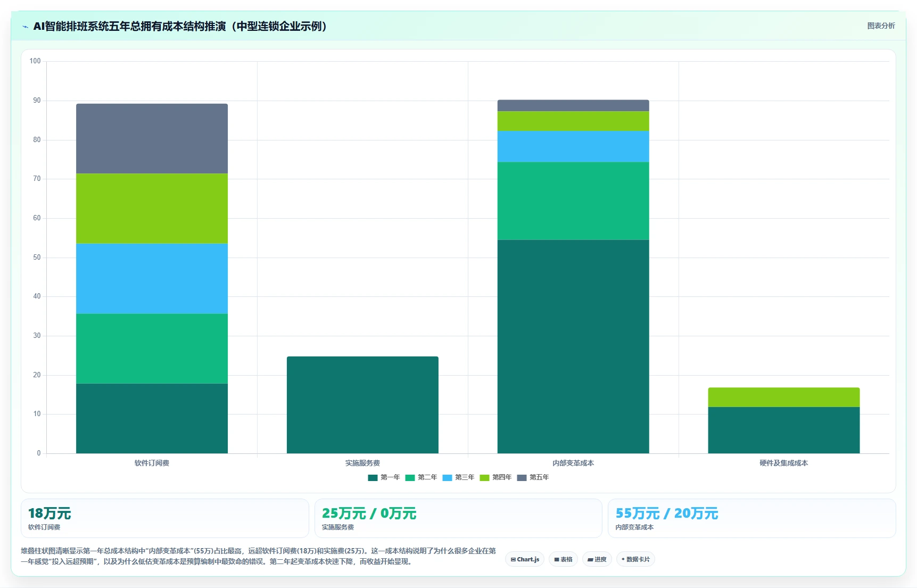Image resolution: width=917 pixels, height=588 pixels.
Task: Click the y-axis label 100
Action: point(35,61)
